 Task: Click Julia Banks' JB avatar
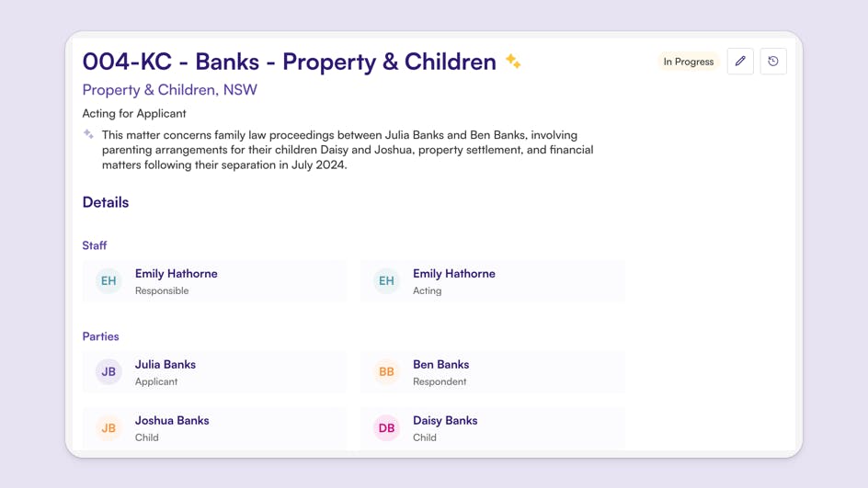coord(108,372)
